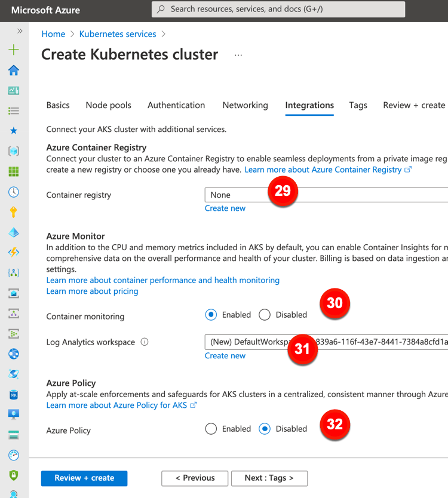Select Enabled for Container monitoring
448x498 pixels.
pyautogui.click(x=211, y=315)
